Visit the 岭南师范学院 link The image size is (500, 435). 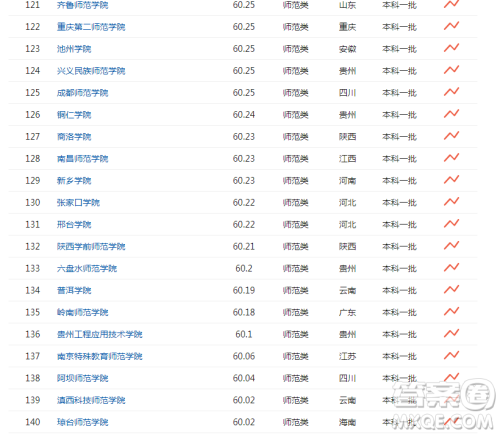82,312
